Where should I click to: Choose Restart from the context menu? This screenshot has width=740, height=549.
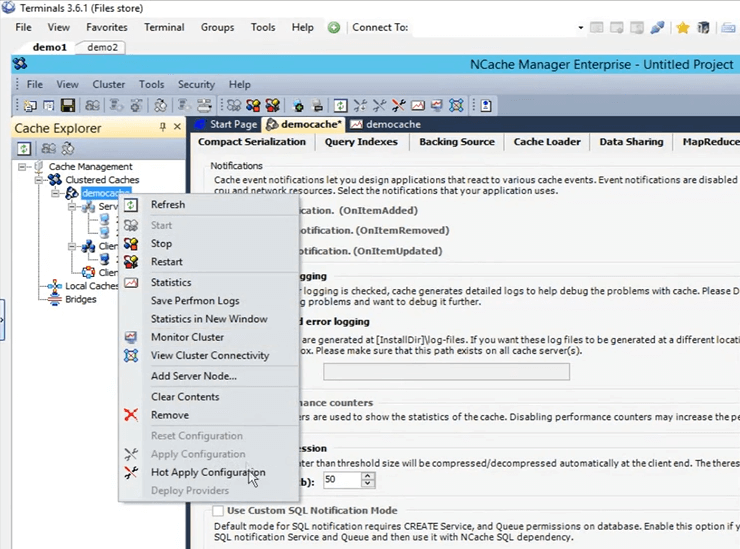[x=208, y=262]
